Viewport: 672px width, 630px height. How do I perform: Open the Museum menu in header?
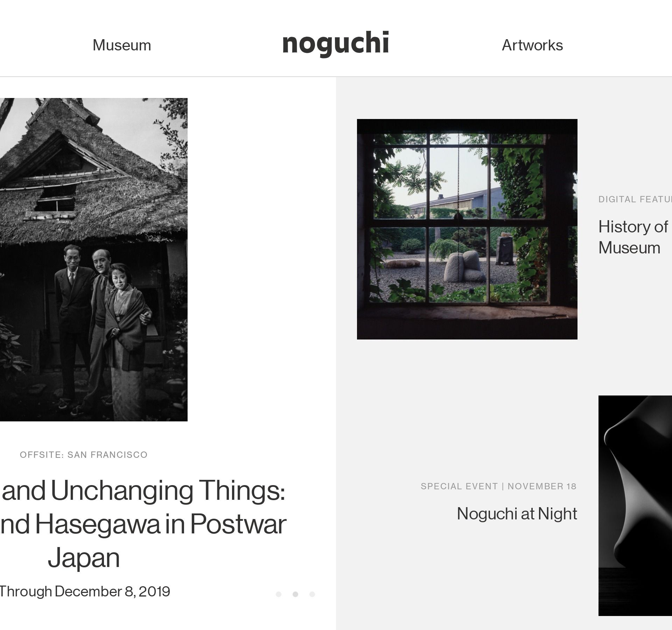pyautogui.click(x=122, y=45)
